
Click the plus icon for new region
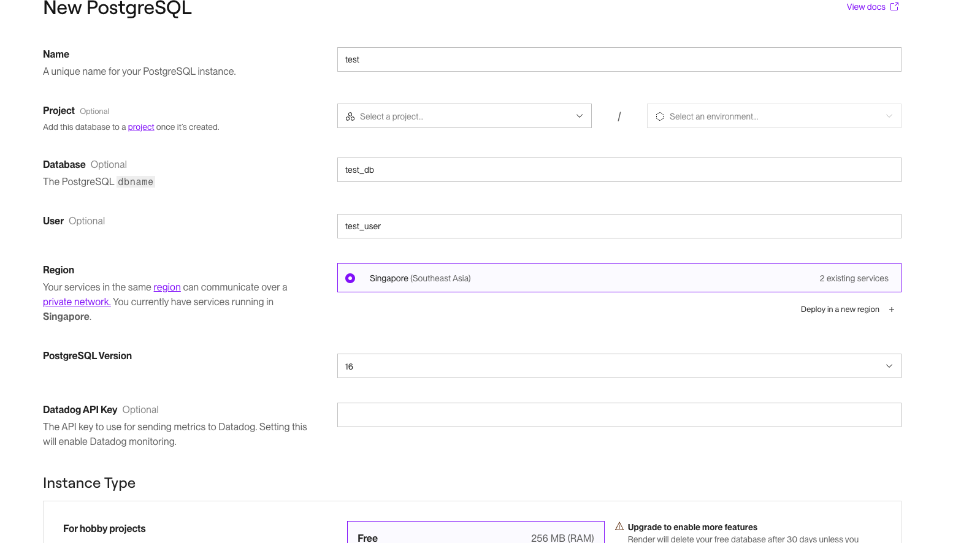click(892, 309)
